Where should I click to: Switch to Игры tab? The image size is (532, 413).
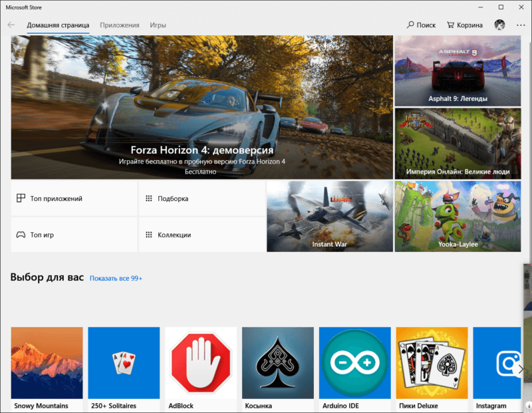pos(158,25)
